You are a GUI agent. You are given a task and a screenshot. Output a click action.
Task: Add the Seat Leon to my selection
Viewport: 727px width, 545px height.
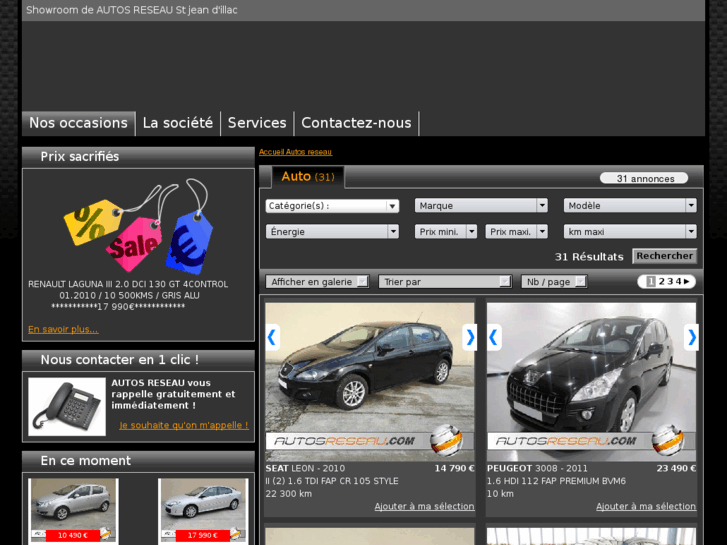coord(424,507)
